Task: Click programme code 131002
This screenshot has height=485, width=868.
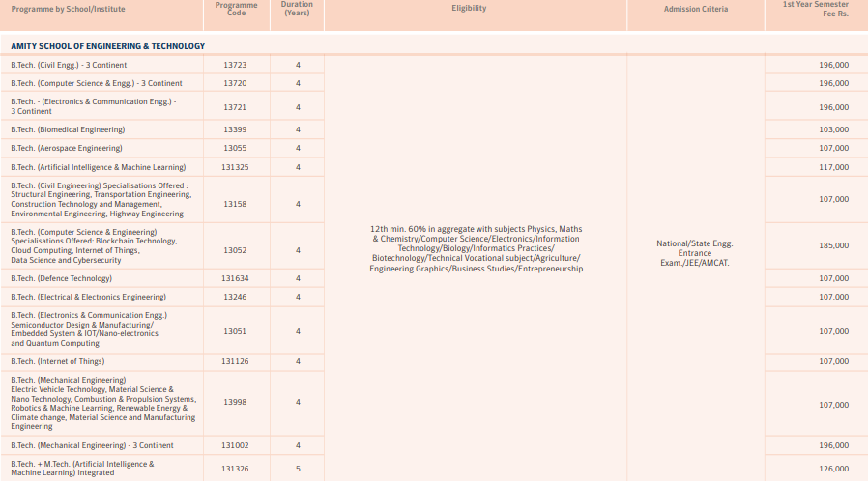Action: click(x=235, y=445)
